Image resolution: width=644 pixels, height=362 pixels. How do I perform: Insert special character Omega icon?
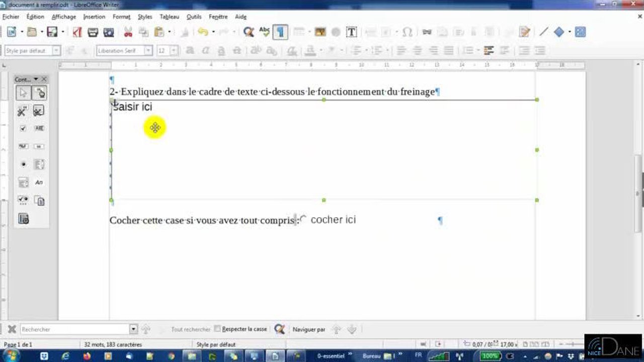point(408,32)
